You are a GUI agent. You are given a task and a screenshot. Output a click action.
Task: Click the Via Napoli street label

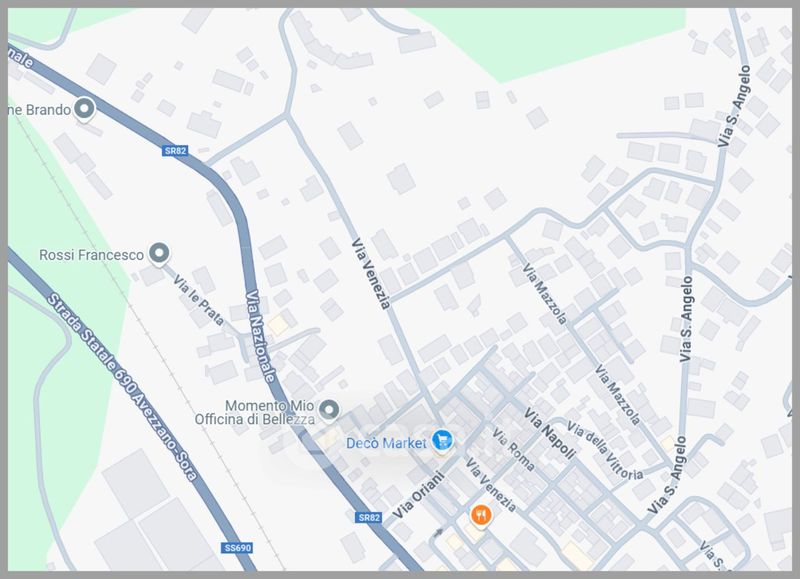(549, 433)
